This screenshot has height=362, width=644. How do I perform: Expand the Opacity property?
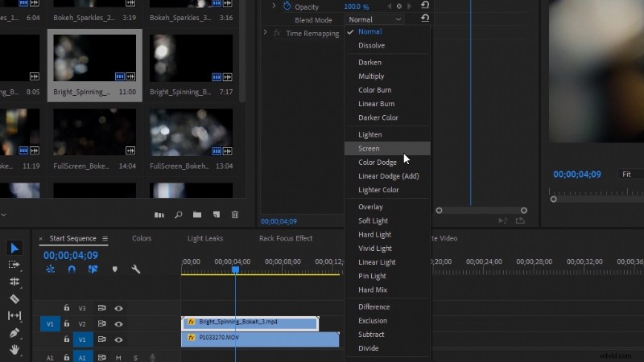274,6
